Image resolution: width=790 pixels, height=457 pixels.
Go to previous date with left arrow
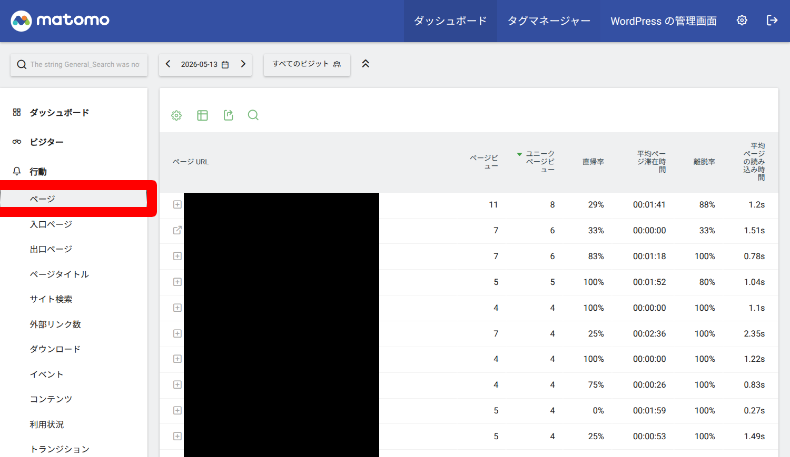tap(168, 64)
